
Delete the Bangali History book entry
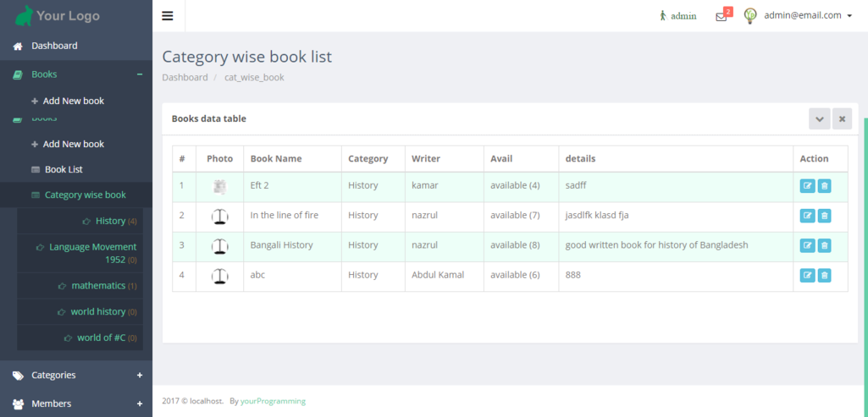(824, 245)
